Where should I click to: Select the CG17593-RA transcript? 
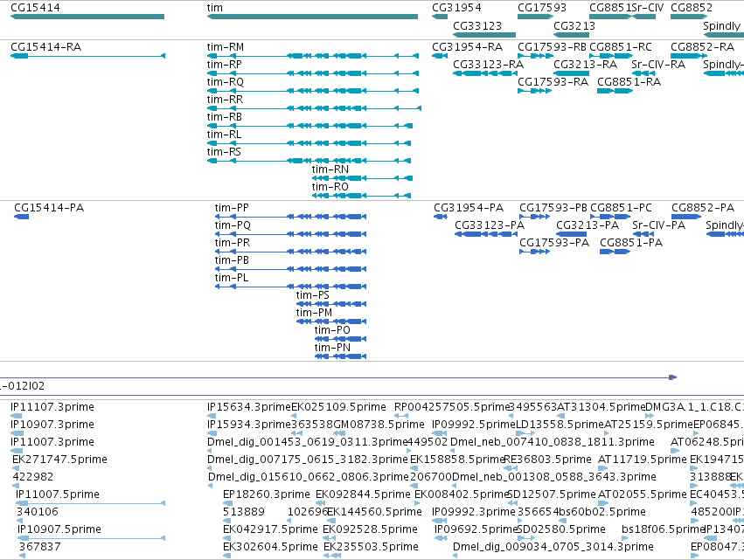coord(535,91)
